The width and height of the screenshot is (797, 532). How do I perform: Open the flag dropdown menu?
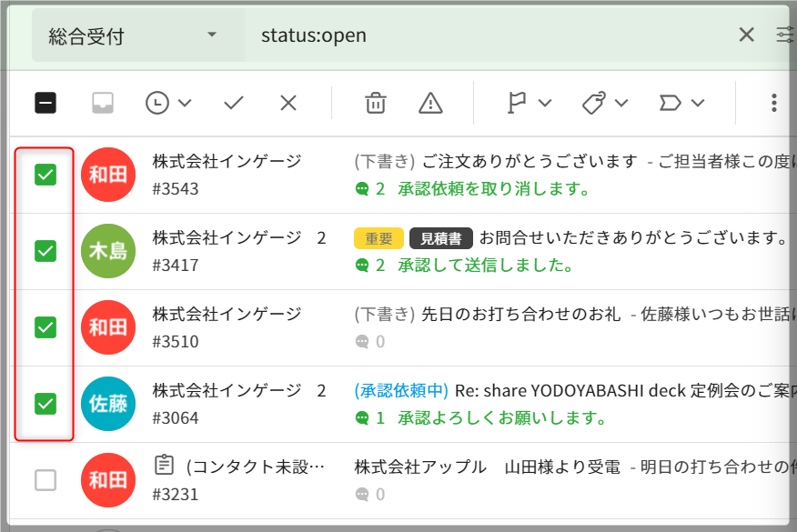pyautogui.click(x=529, y=103)
